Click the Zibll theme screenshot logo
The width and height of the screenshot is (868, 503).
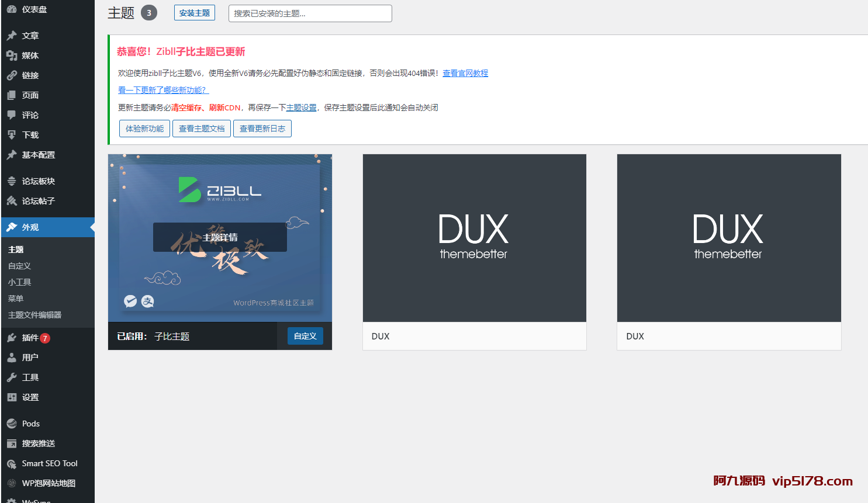tap(220, 189)
